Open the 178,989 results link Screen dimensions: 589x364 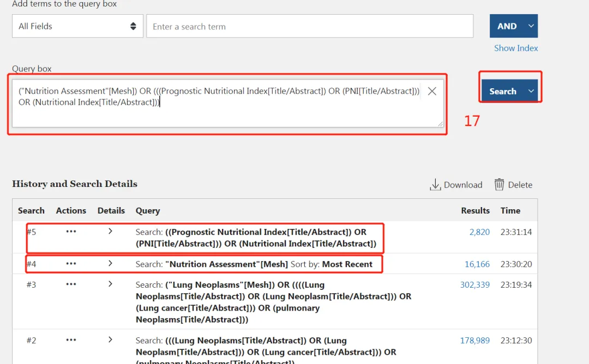pyautogui.click(x=475, y=341)
